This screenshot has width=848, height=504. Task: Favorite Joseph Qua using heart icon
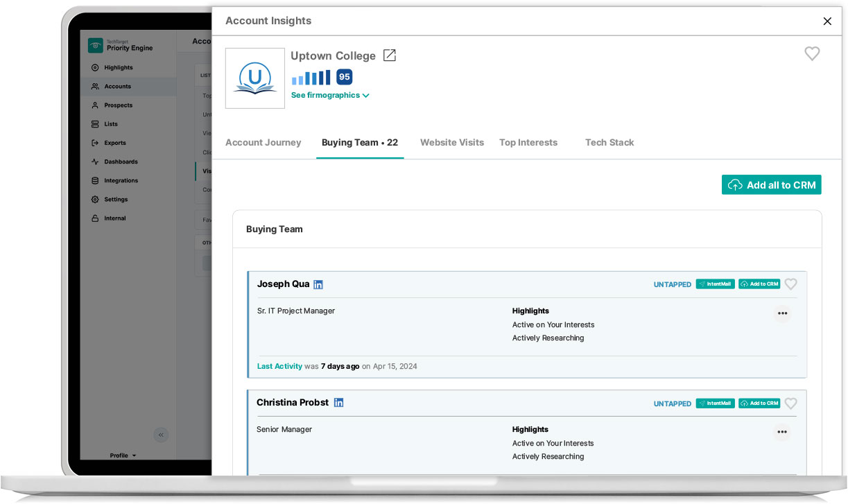[790, 284]
